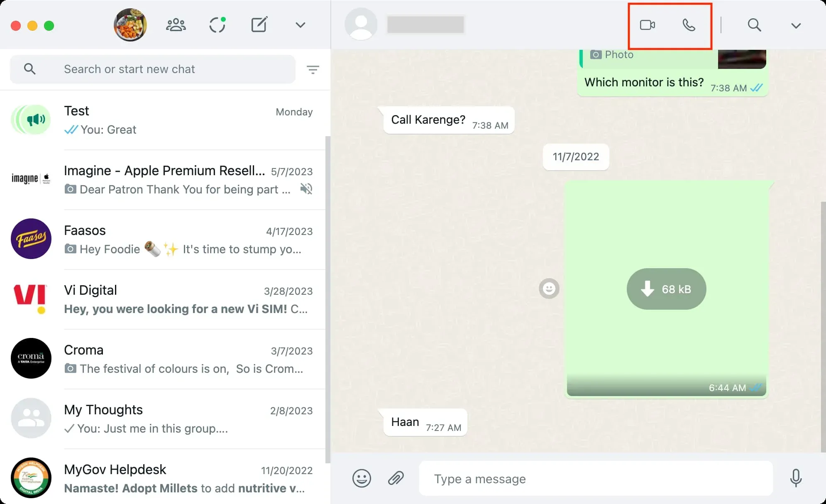826x504 pixels.
Task: Click the 68 kB file download button
Action: [x=665, y=289]
